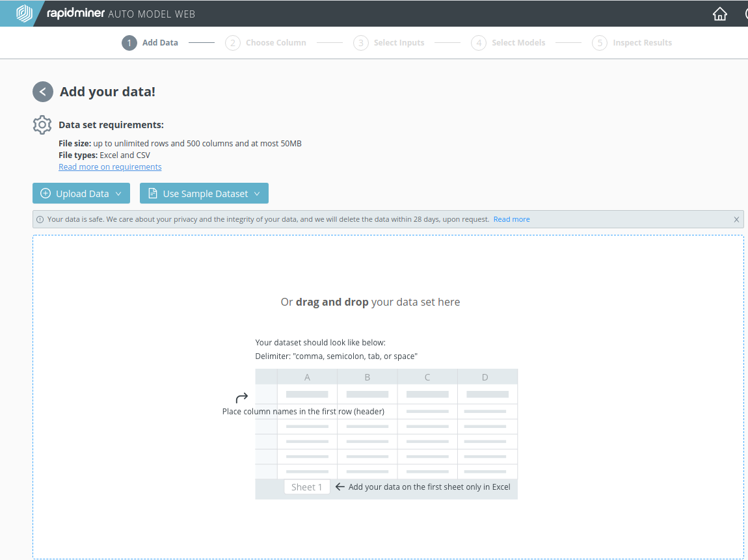Screen dimensions: 748x560
Task: Select step 1 Add Data
Action: pyautogui.click(x=150, y=43)
